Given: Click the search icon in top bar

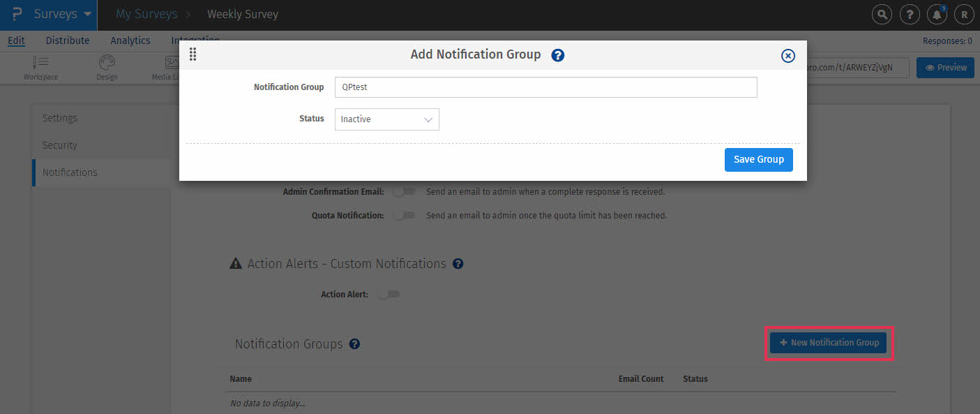Looking at the screenshot, I should (x=882, y=14).
